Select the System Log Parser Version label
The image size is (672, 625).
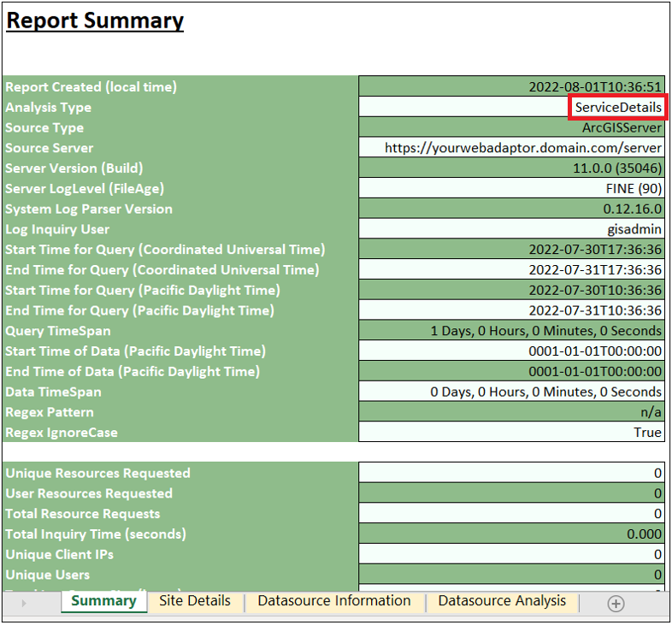[89, 209]
